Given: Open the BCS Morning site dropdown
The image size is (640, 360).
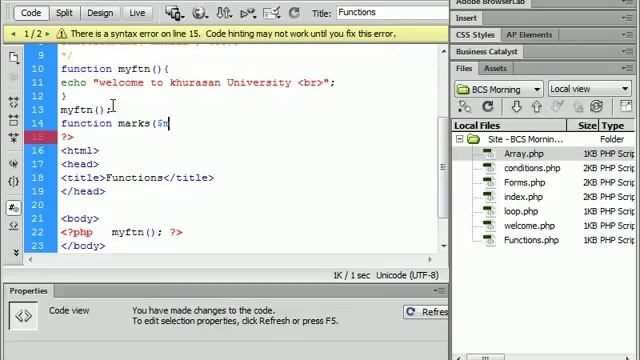Looking at the screenshot, I should [x=498, y=89].
